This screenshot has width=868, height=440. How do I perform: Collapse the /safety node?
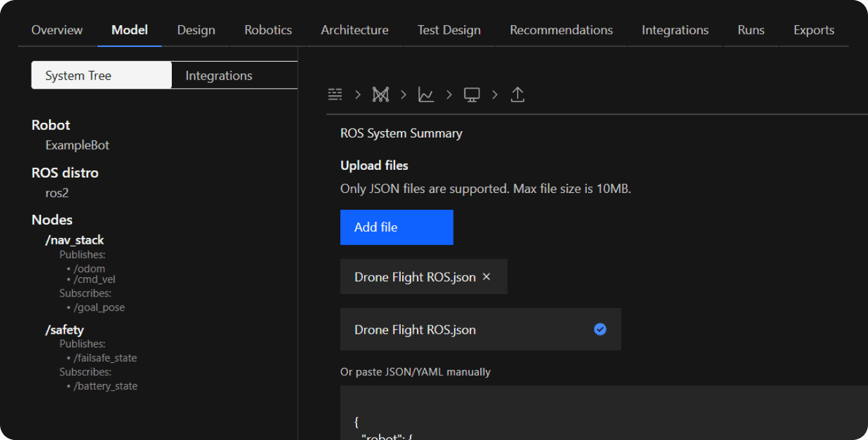[64, 330]
